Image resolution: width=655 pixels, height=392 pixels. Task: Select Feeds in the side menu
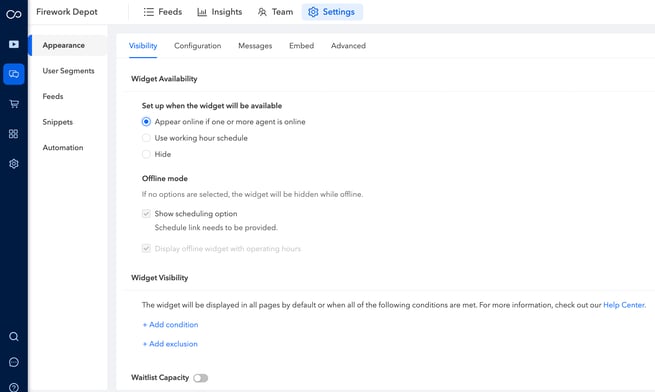[x=53, y=97]
